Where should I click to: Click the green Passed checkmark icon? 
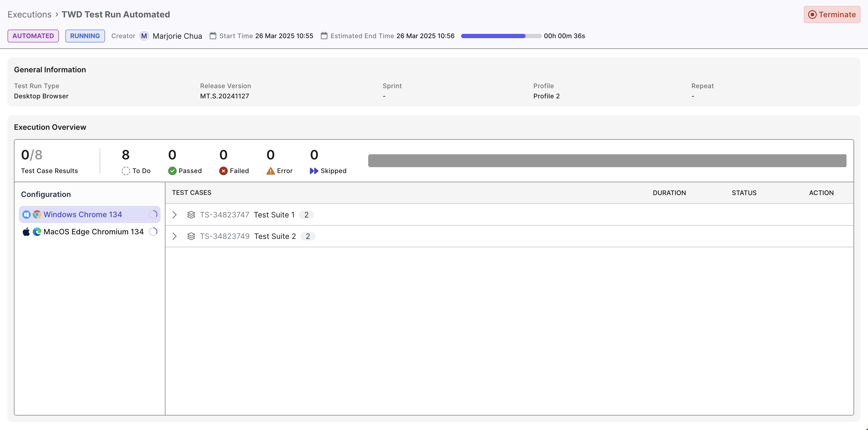pyautogui.click(x=172, y=171)
